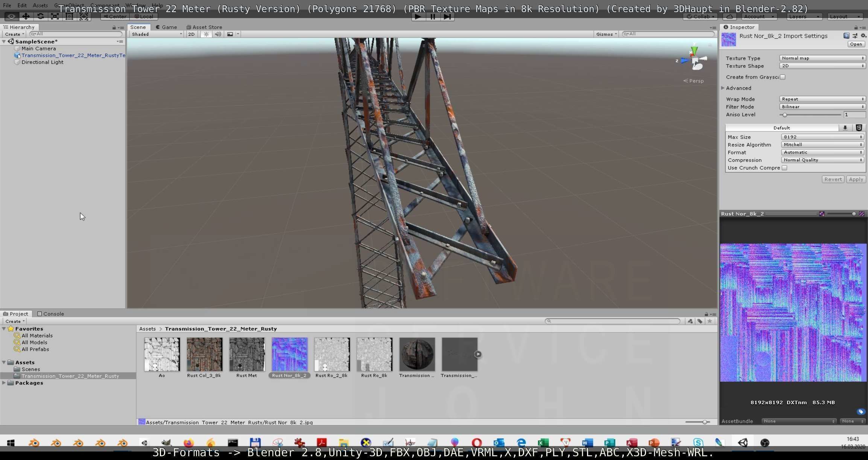The image size is (868, 460).
Task: Open the Layers dropdown button
Action: [804, 17]
